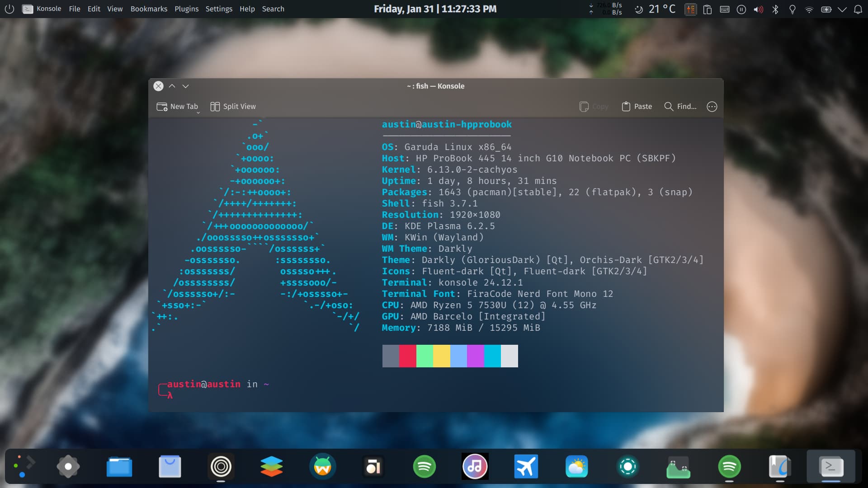Open the Plugins menu
The width and height of the screenshot is (868, 488).
tap(187, 9)
